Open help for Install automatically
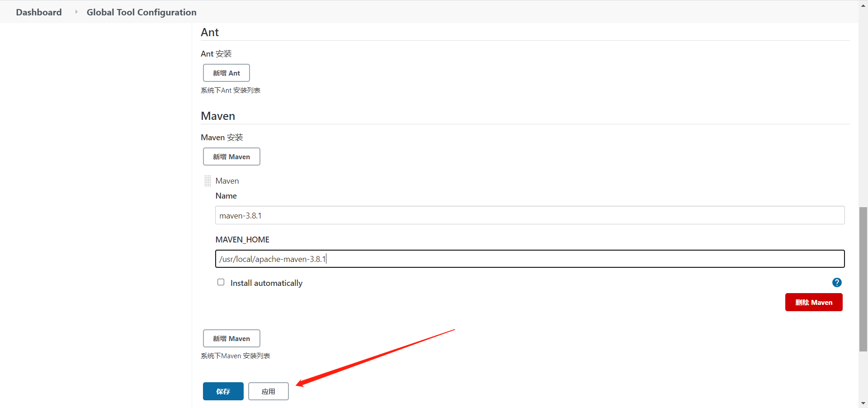868x408 pixels. point(837,283)
